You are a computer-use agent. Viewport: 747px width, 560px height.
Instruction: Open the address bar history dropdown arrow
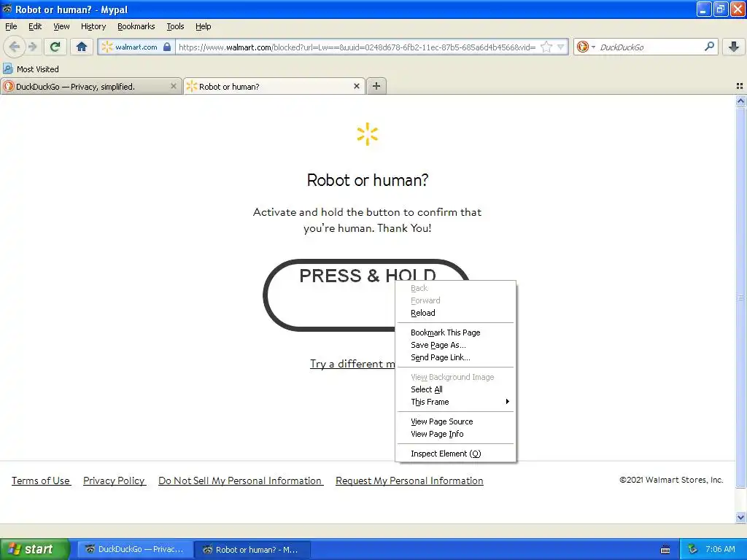[x=561, y=47]
